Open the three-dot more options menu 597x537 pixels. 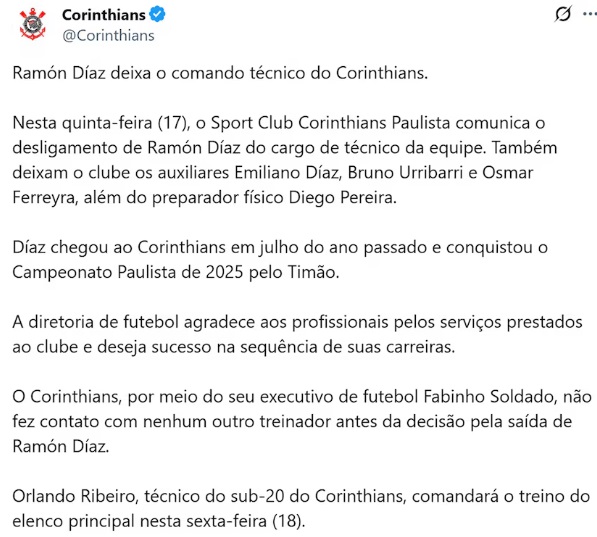coord(590,14)
